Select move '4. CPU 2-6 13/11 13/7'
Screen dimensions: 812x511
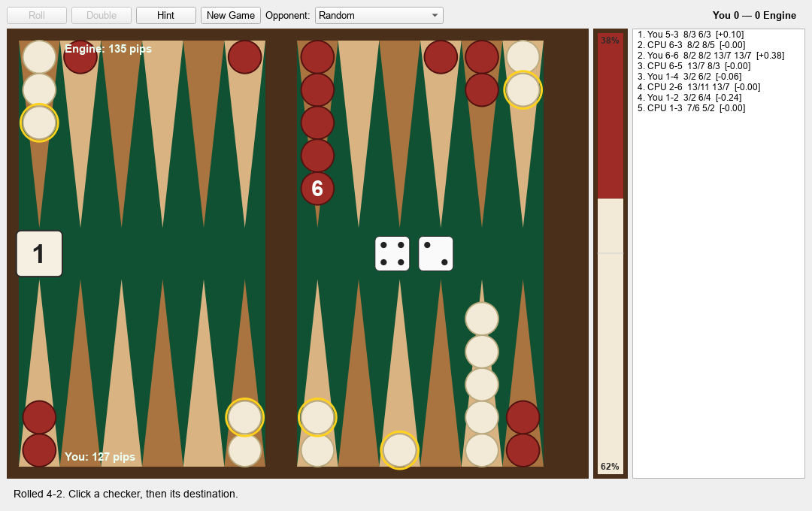point(698,87)
